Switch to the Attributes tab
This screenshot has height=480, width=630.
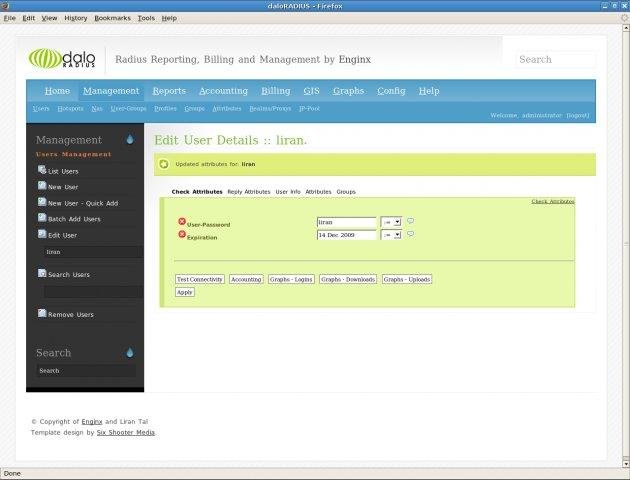318,192
